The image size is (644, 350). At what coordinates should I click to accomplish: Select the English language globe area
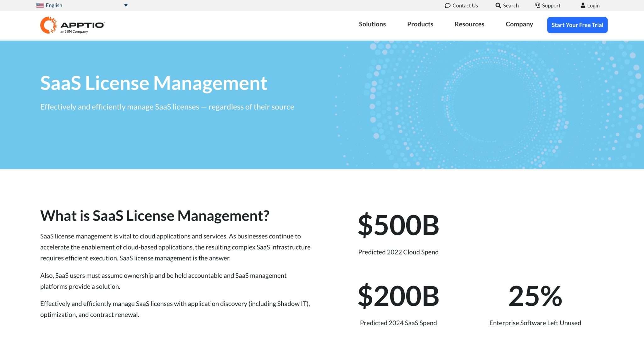tap(53, 5)
